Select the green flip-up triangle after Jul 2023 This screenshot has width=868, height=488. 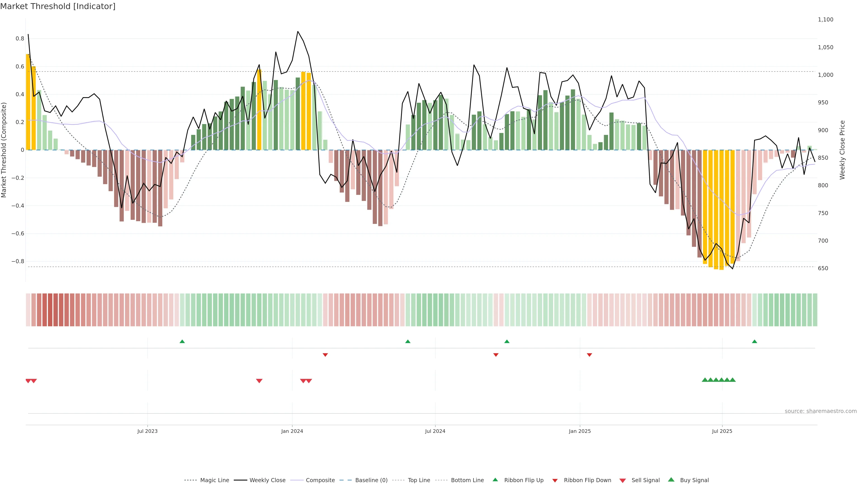click(182, 342)
